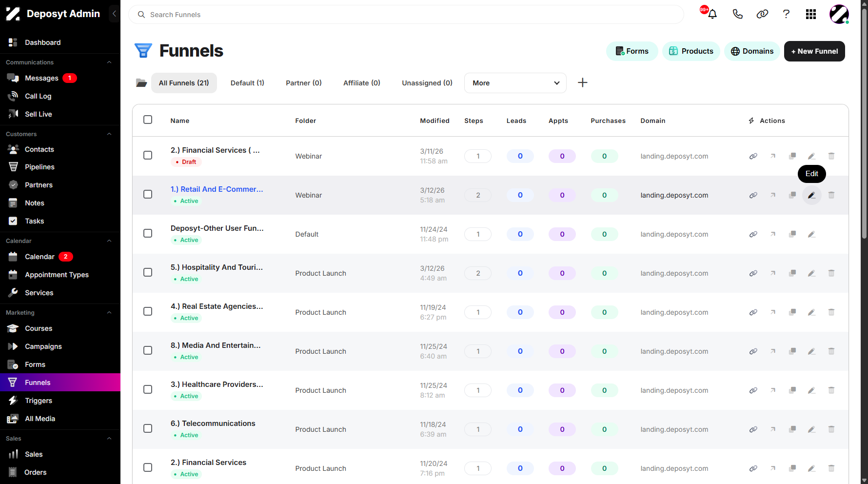Open the Domains button

pos(752,51)
